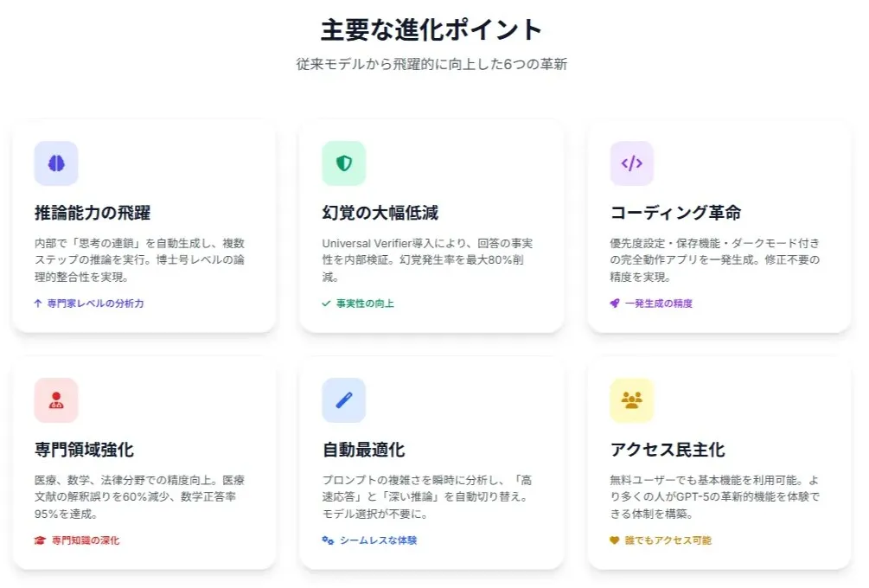Click the heart icon beside 誰でもアクセス可能
This screenshot has height=588, width=869.
(x=614, y=540)
